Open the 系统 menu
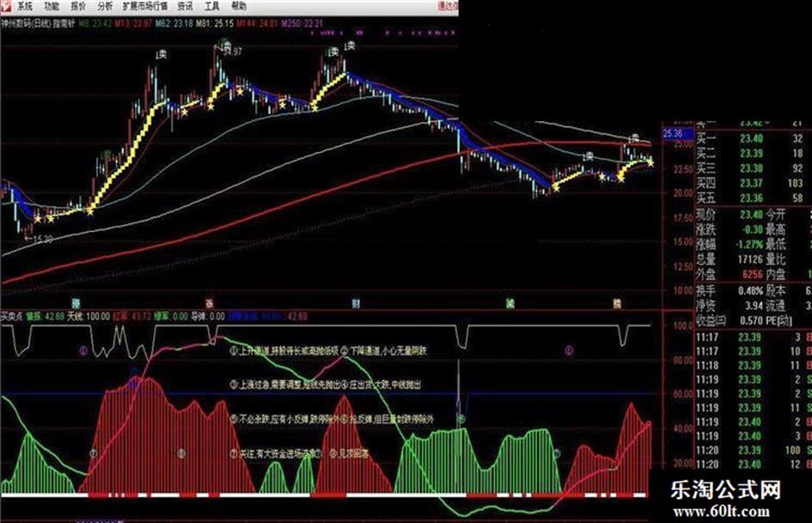 [24, 6]
